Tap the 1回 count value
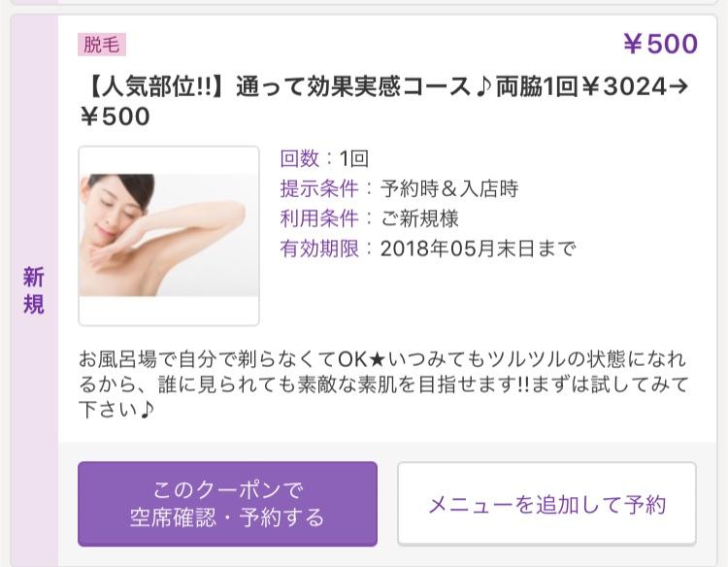728x567 pixels. point(353,158)
